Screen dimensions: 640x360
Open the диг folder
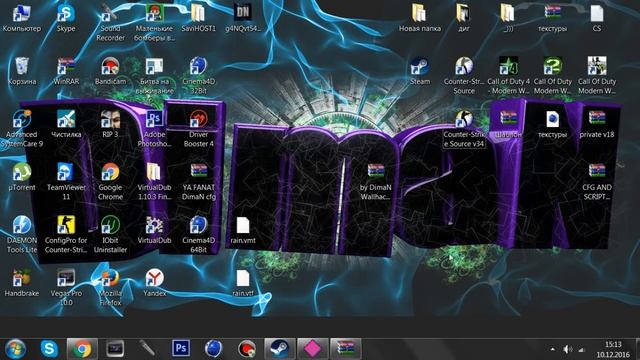click(464, 18)
